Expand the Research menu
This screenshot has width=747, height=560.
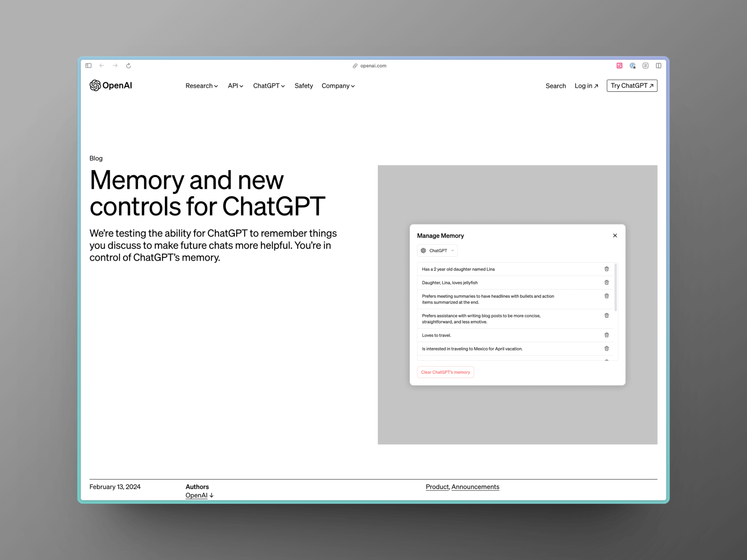pos(202,86)
